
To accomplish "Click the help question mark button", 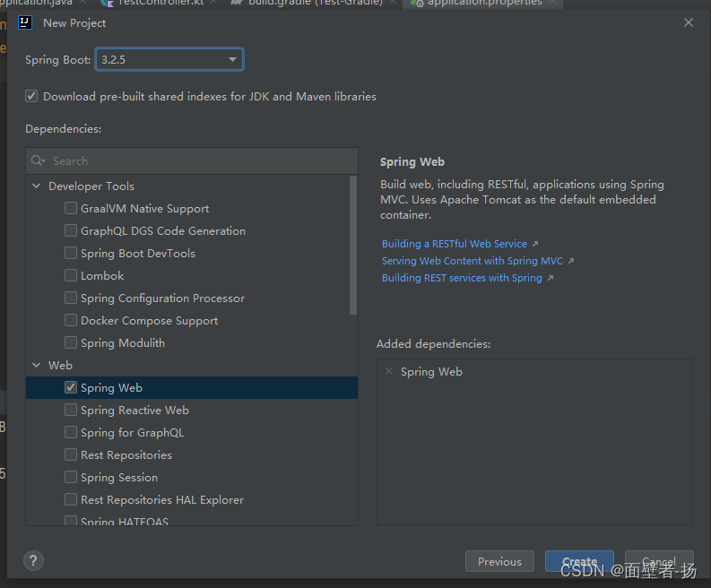I will click(33, 561).
